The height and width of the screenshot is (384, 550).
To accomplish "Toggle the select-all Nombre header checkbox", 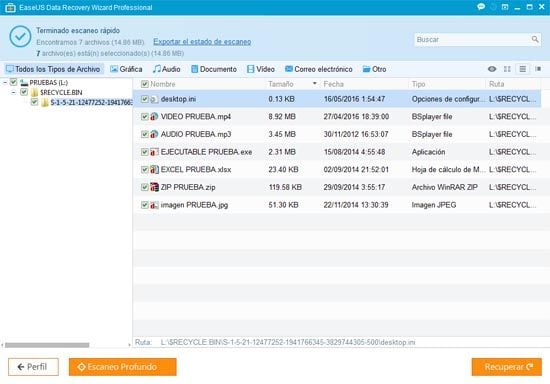I will coord(145,84).
